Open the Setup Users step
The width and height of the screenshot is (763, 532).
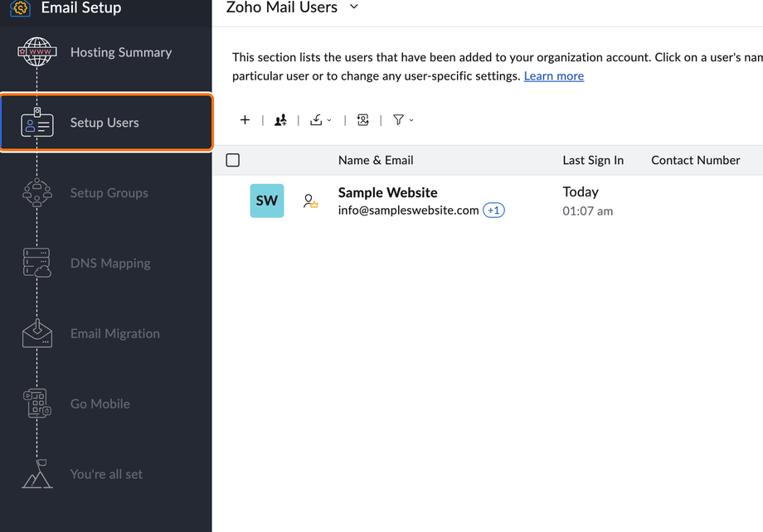[106, 122]
